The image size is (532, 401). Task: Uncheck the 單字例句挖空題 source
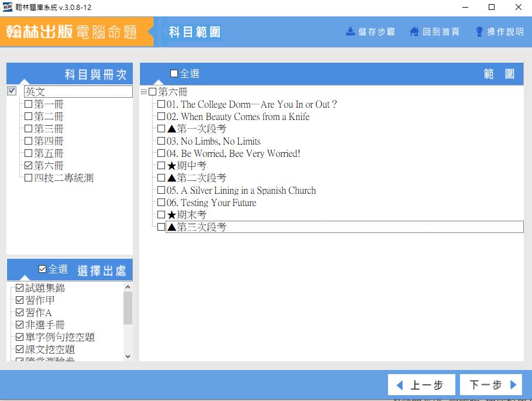pyautogui.click(x=20, y=337)
